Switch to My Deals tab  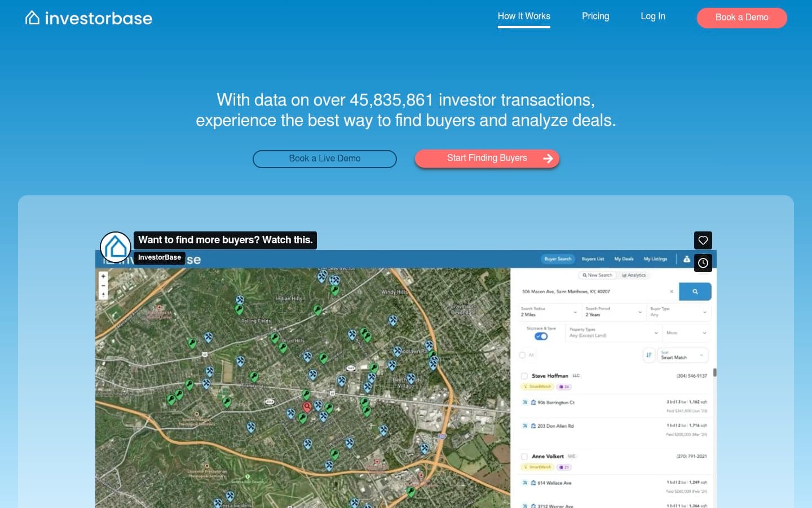tap(624, 259)
